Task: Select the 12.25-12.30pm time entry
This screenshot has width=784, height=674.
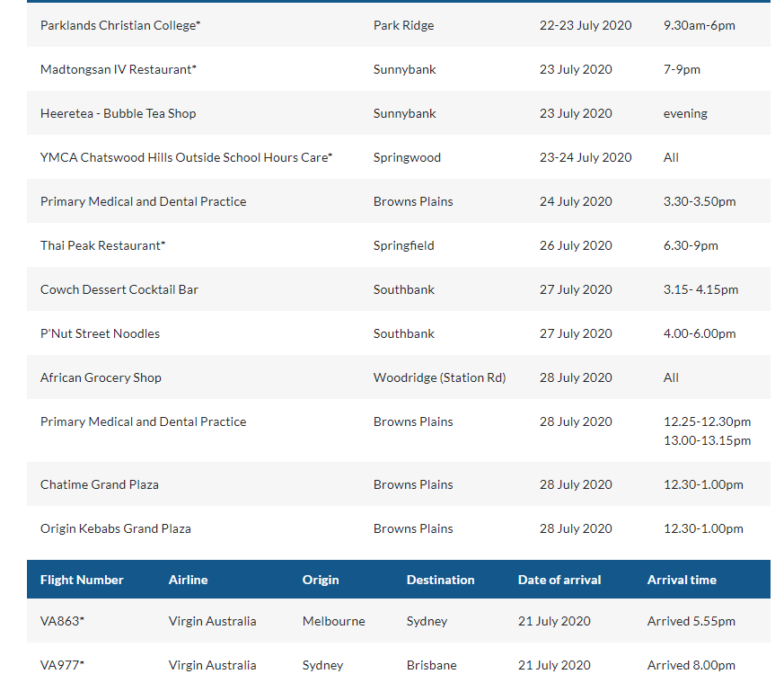Action: [707, 421]
